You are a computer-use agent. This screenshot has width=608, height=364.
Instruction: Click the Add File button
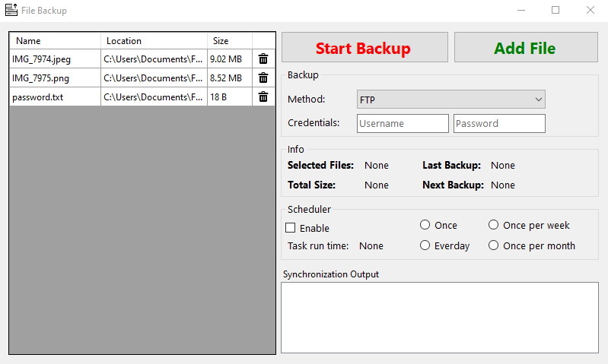click(x=526, y=48)
